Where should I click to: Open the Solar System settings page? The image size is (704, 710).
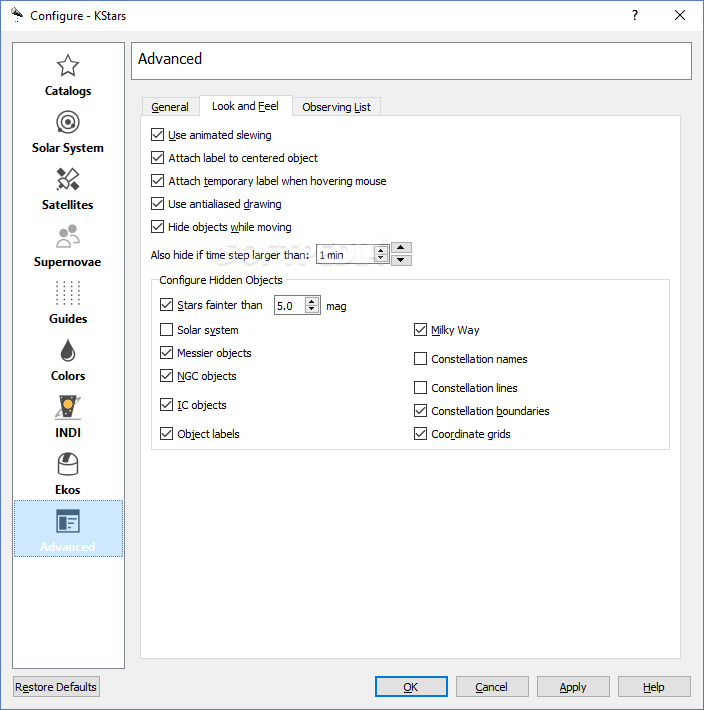point(68,133)
